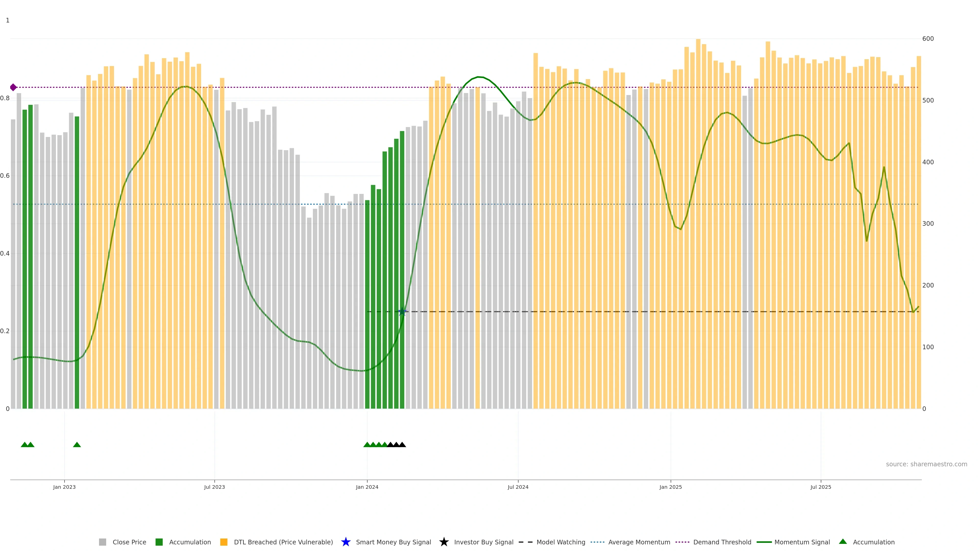Click the gray Close Price legend square
Image resolution: width=980 pixels, height=551 pixels.
click(102, 542)
